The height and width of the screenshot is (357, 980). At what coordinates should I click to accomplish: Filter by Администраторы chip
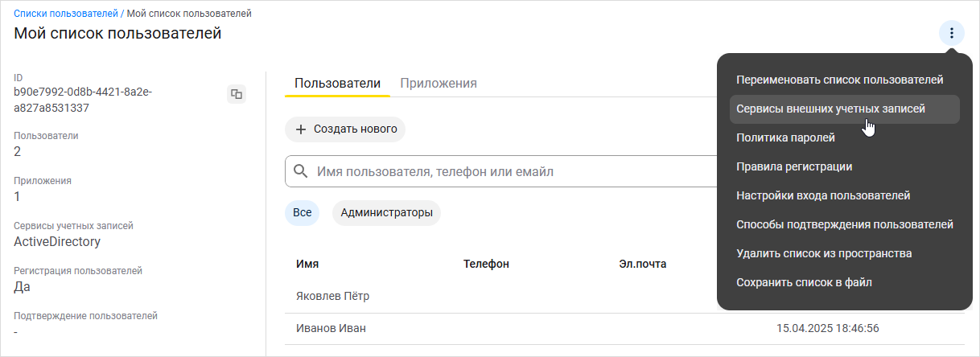click(x=387, y=212)
